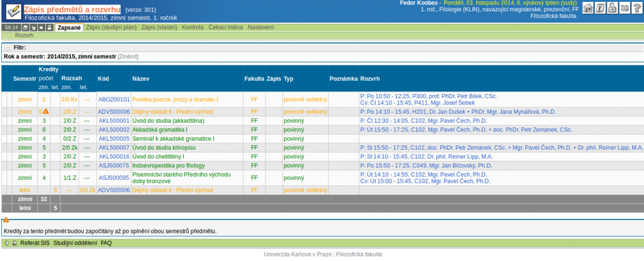Open the Čekací listina tab
644x261 pixels.
[x=226, y=28]
